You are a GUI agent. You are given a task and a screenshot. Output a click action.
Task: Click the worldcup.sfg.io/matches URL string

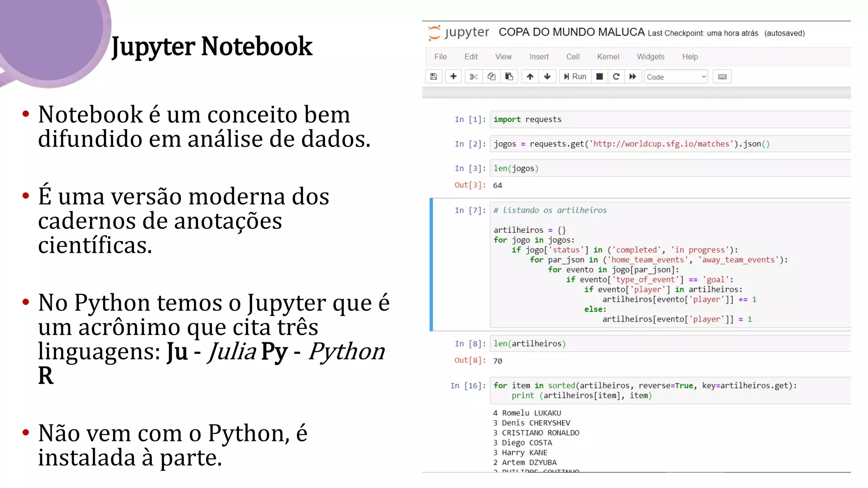661,144
